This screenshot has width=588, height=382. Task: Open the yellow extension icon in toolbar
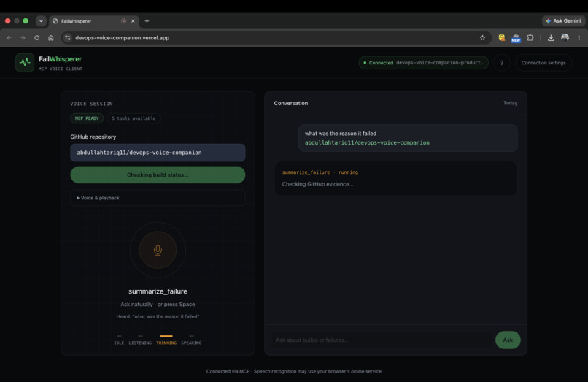click(x=501, y=37)
